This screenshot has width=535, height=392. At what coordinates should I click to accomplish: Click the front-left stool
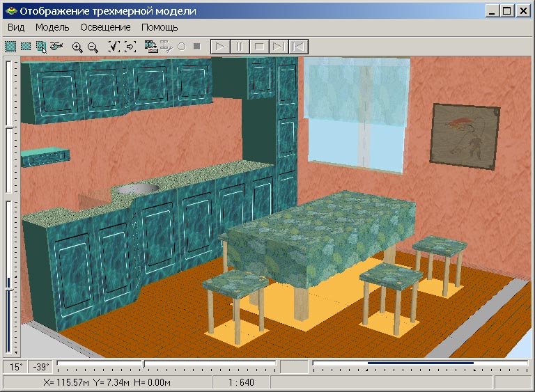tap(235, 306)
